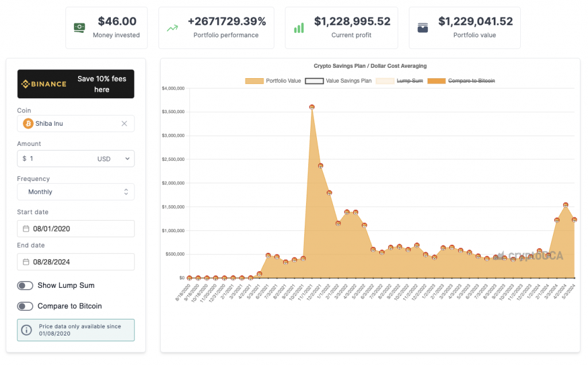Screen dimensions: 588x366
Task: Click the $2,000,000 y-axis label
Action: point(173,183)
